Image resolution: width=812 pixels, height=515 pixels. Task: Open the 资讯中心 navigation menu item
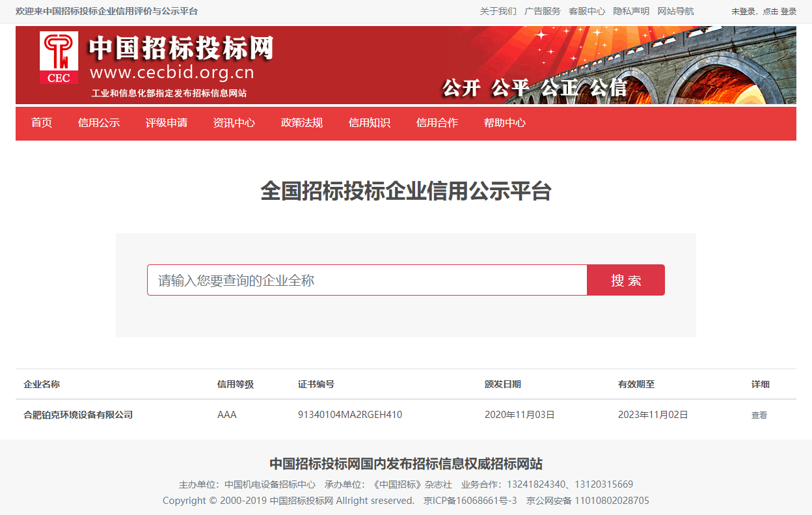pos(234,123)
